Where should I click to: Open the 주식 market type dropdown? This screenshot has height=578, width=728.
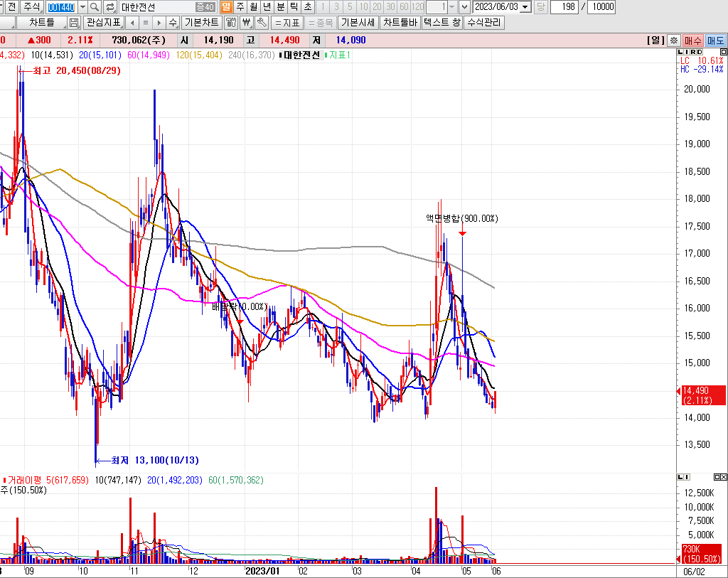(x=32, y=7)
